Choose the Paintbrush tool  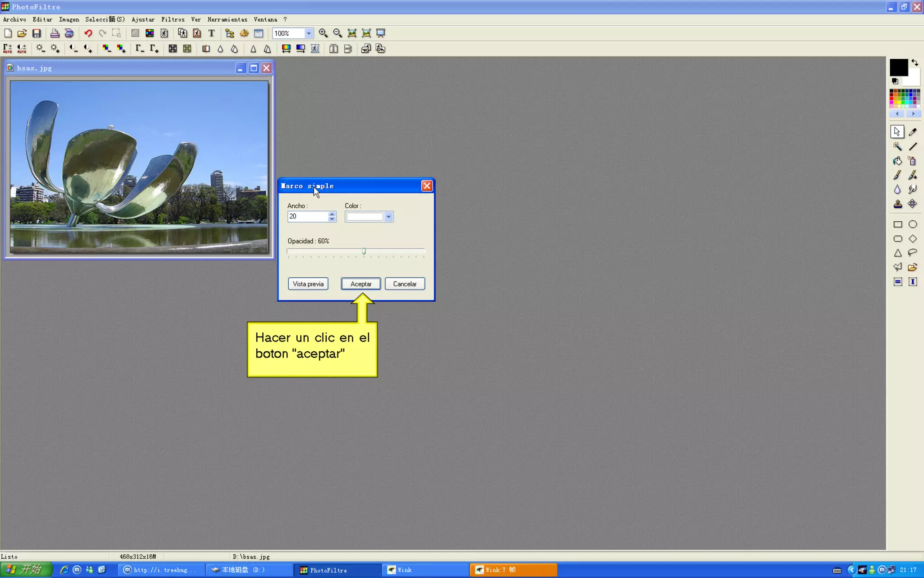point(897,175)
